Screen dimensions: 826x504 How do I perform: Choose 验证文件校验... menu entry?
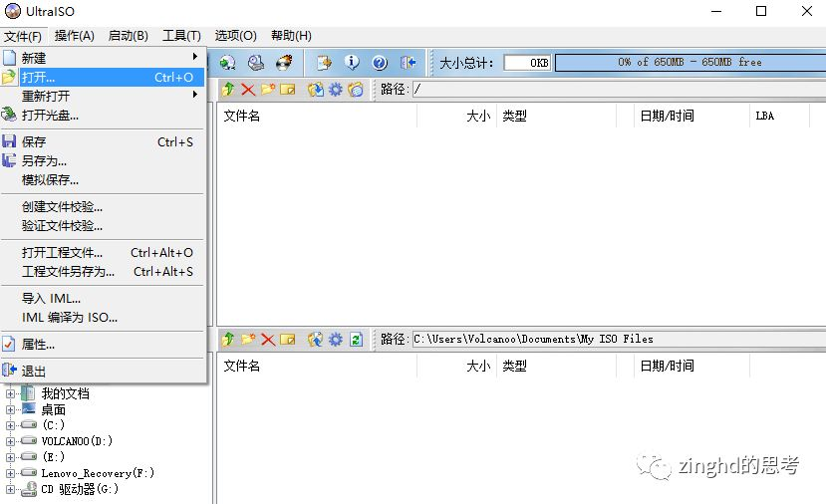tap(103, 225)
